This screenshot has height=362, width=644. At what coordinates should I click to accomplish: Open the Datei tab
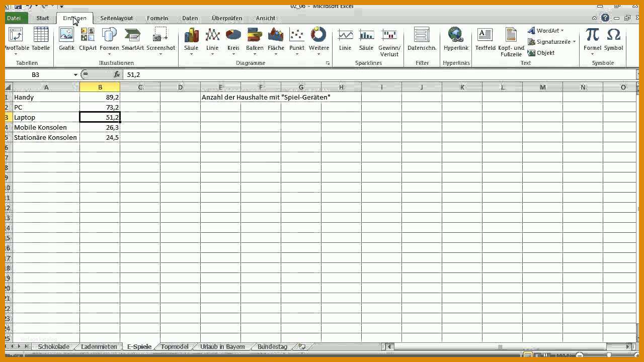coord(14,18)
